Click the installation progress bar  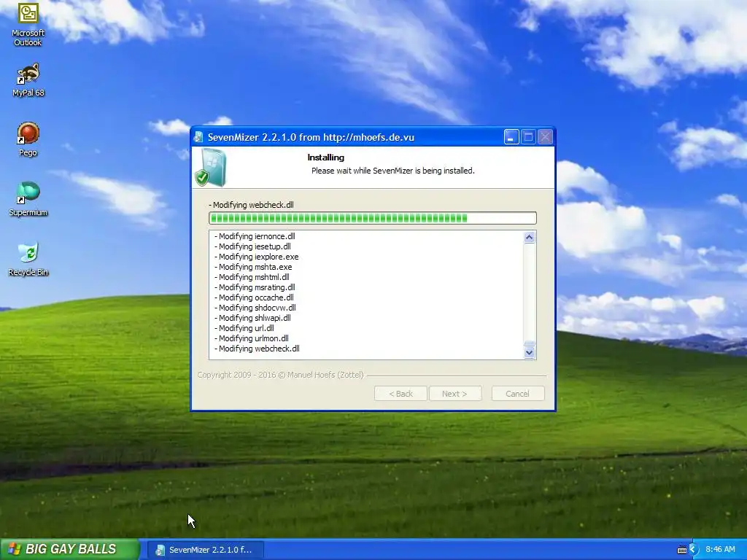tap(373, 218)
